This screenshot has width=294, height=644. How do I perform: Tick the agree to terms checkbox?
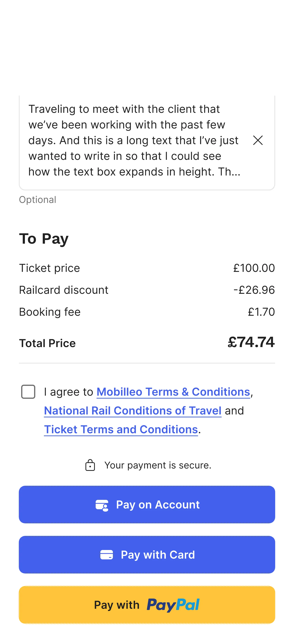point(28,392)
